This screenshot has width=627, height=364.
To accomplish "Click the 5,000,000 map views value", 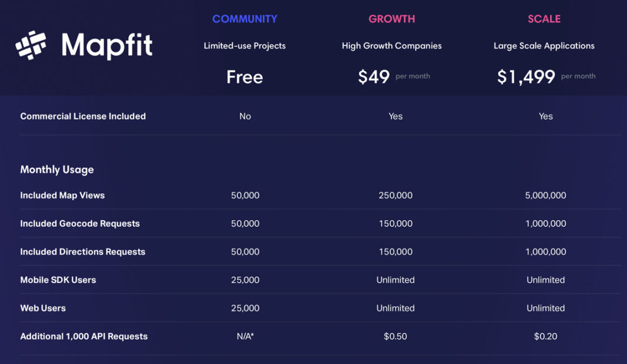I will click(x=545, y=195).
